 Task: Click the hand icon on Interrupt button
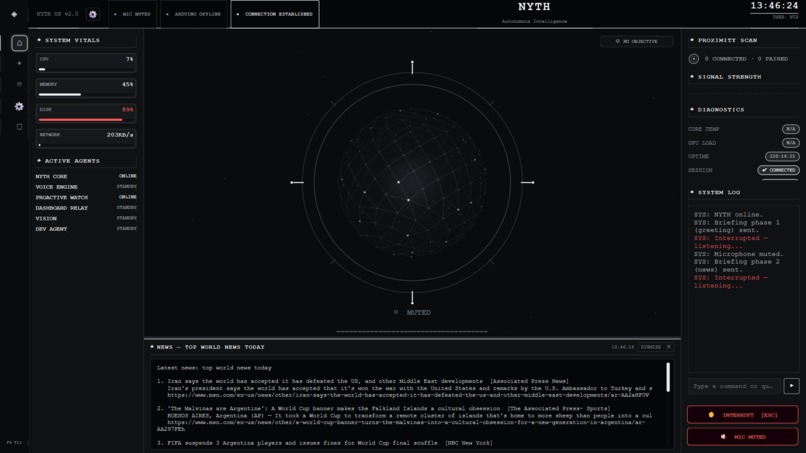pyautogui.click(x=711, y=414)
